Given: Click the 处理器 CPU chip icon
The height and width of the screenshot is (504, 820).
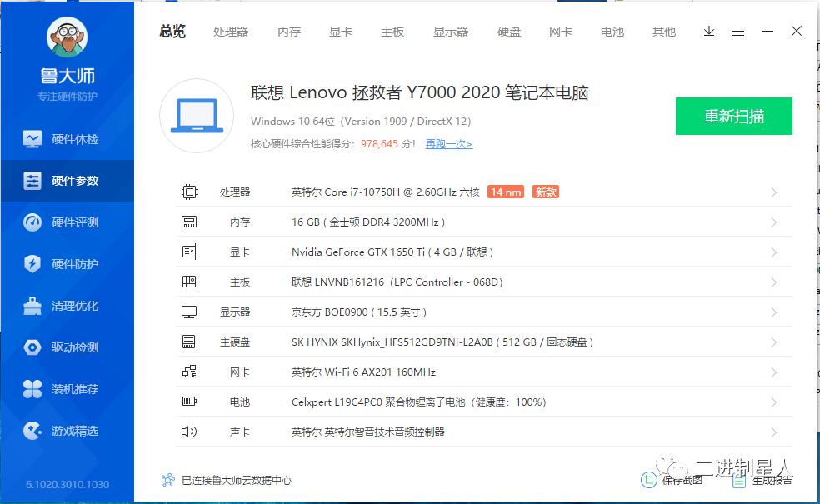Looking at the screenshot, I should tap(189, 192).
